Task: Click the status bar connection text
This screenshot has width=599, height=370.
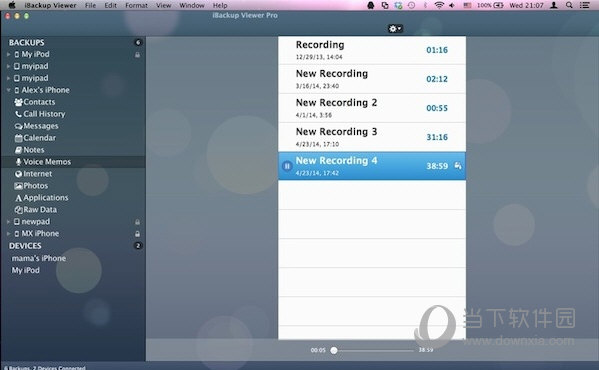Action: [45, 368]
